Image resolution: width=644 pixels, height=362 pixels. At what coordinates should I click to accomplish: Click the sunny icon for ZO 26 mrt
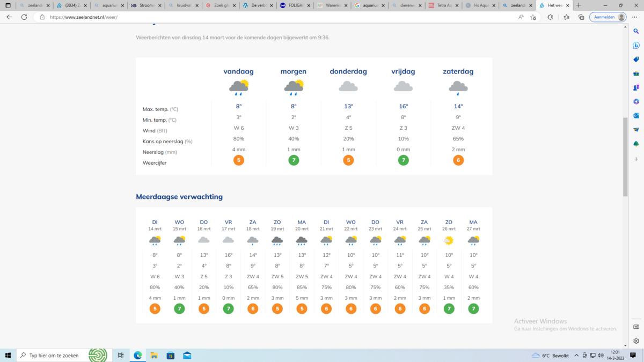[449, 241]
